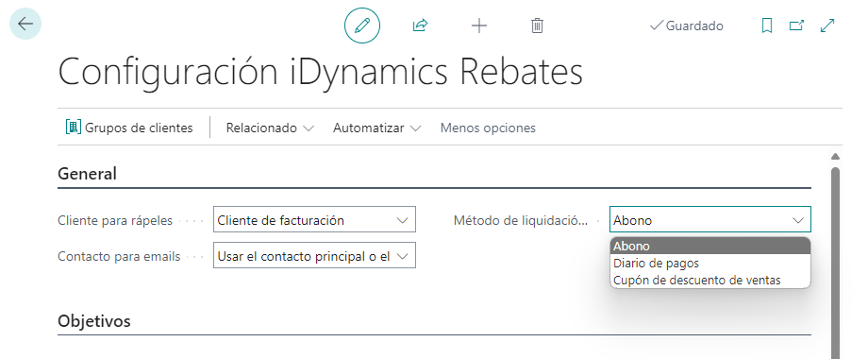The height and width of the screenshot is (359, 868).
Task: Collapse the General section header
Action: (x=88, y=174)
